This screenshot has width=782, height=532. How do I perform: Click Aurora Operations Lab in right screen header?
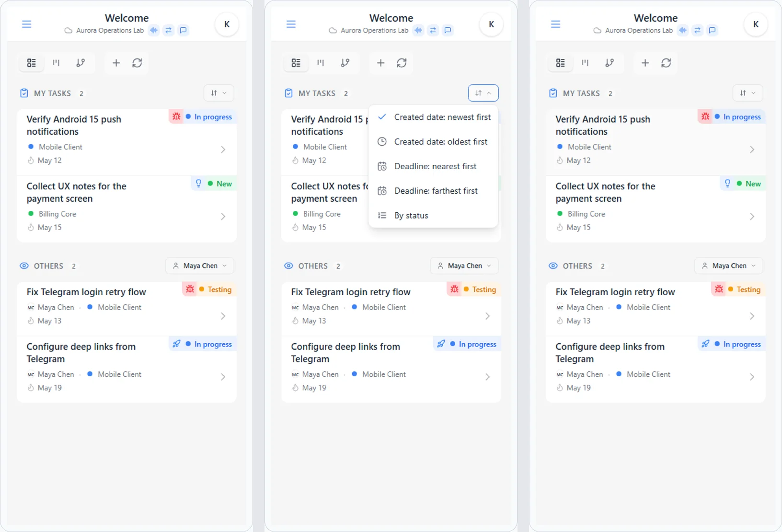click(639, 30)
